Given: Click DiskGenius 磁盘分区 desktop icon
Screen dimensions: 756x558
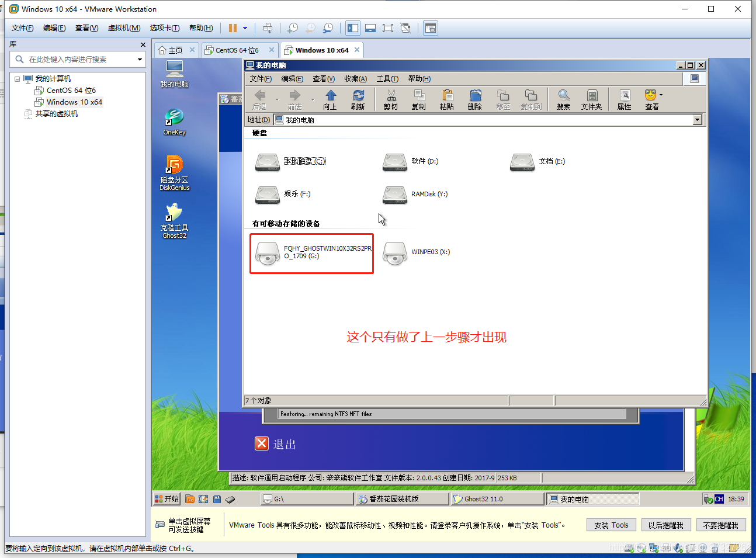Looking at the screenshot, I should click(x=174, y=173).
